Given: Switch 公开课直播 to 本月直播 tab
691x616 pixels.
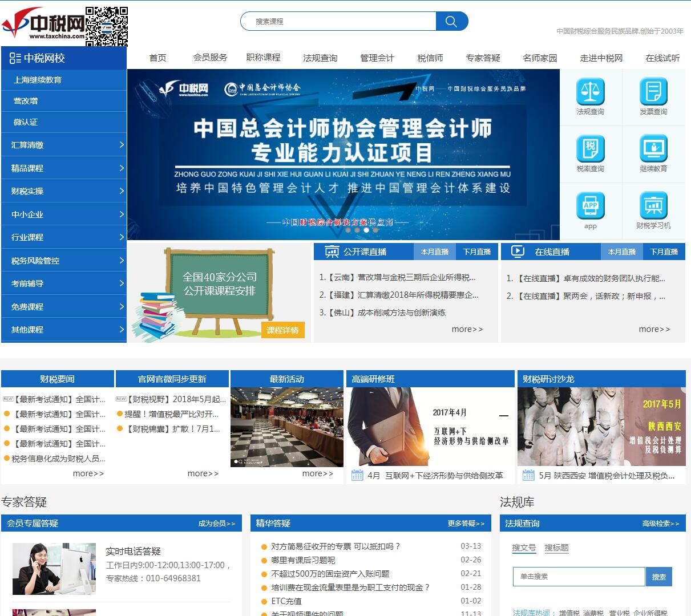Looking at the screenshot, I should [435, 252].
